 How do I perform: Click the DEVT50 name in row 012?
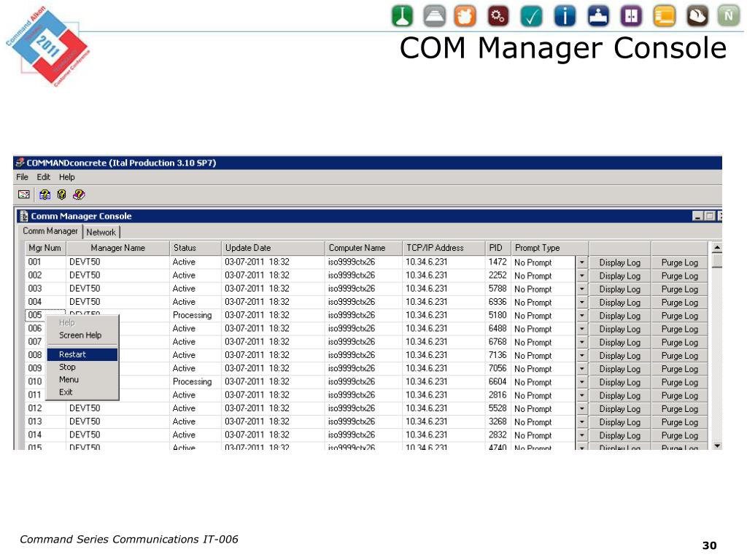[85, 408]
